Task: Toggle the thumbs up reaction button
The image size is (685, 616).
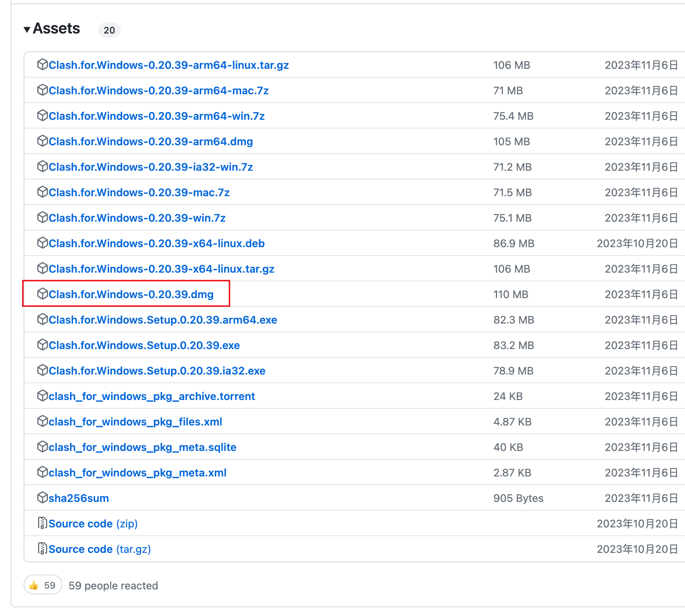Action: 43,585
